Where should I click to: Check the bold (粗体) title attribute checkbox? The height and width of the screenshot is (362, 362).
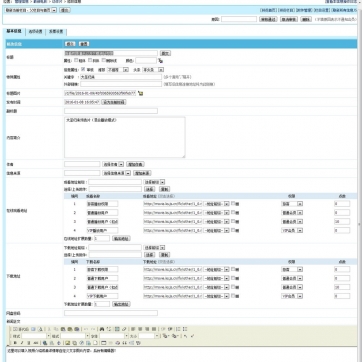(x=76, y=60)
